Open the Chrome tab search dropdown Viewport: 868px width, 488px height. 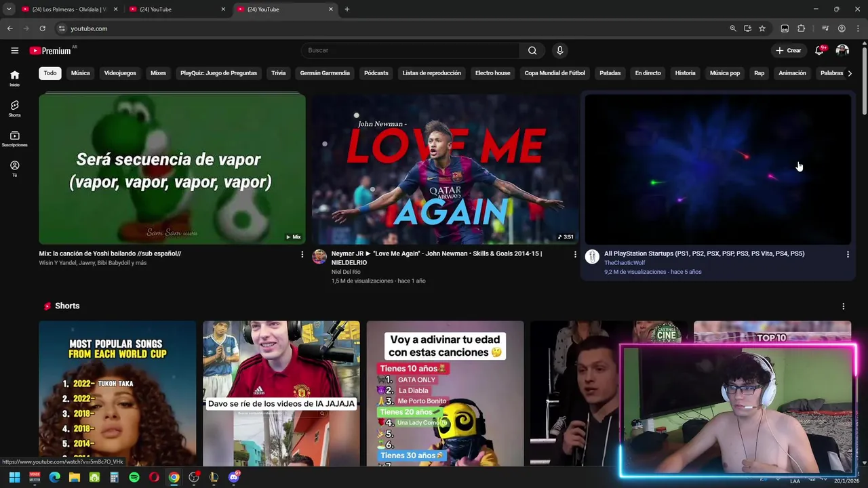click(9, 9)
